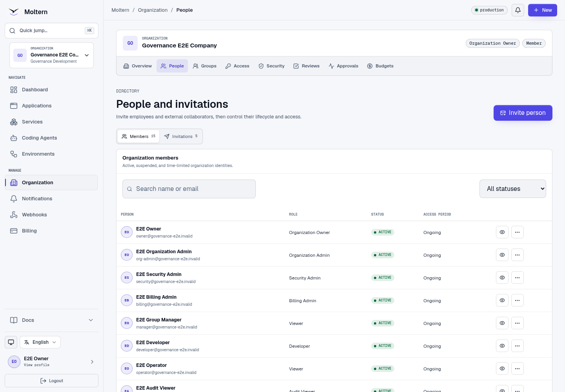Go to Applications in sidebar
Image resolution: width=565 pixels, height=392 pixels.
pos(51,106)
